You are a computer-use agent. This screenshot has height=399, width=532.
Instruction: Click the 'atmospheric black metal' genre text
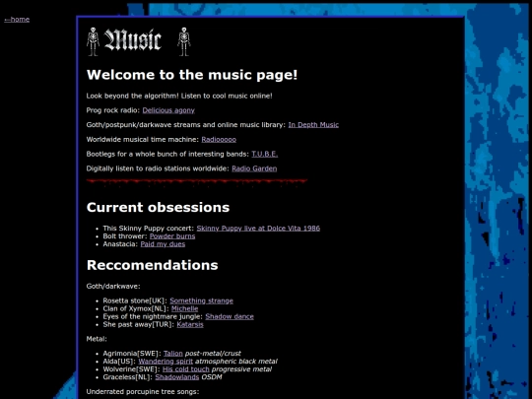[x=236, y=362]
